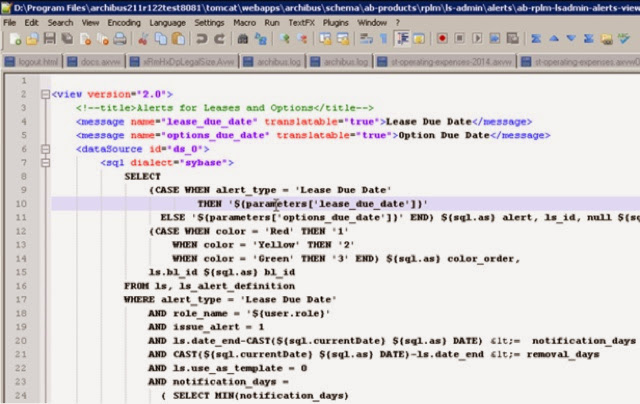This screenshot has width=640, height=404.
Task: Open the Run menu
Action: point(272,23)
